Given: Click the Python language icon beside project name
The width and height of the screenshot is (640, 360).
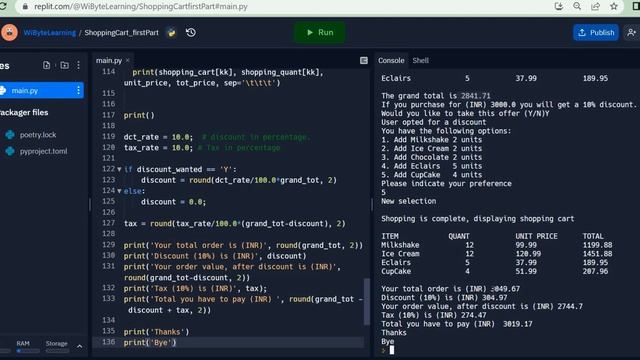Looking at the screenshot, I should click(171, 32).
